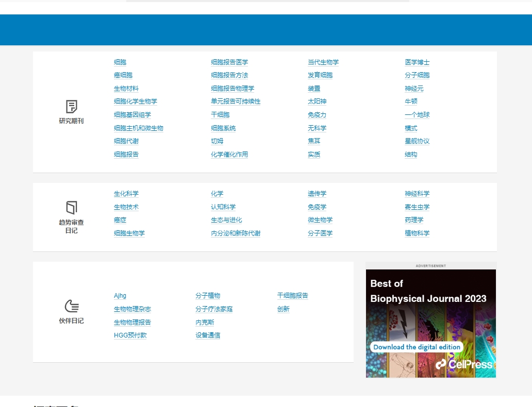Open the 细胞 journal link

(120, 62)
